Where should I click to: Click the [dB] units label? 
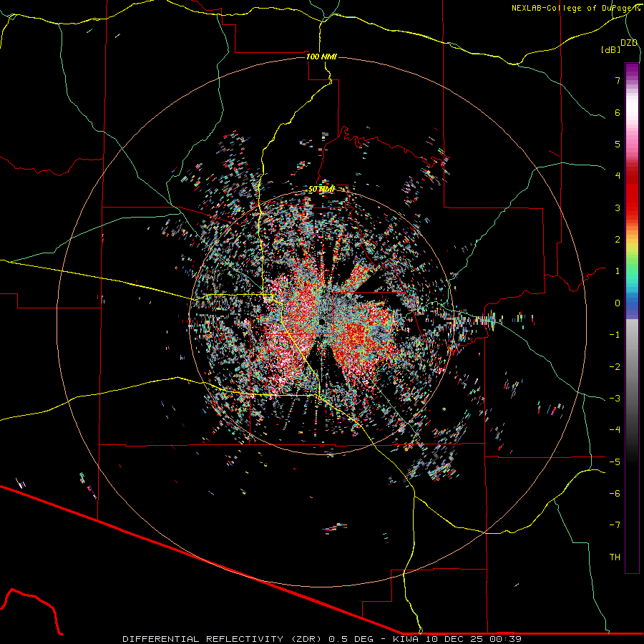pos(611,49)
